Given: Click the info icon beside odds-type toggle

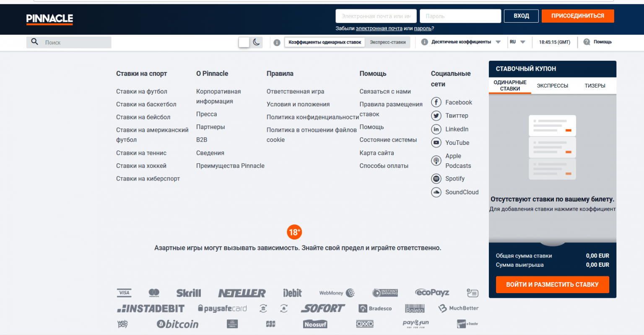Looking at the screenshot, I should (277, 42).
